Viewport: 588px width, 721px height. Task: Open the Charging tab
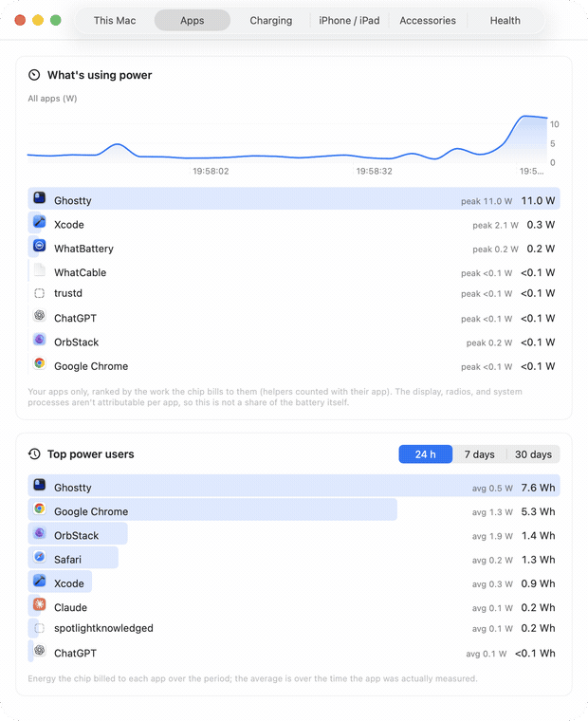tap(271, 21)
